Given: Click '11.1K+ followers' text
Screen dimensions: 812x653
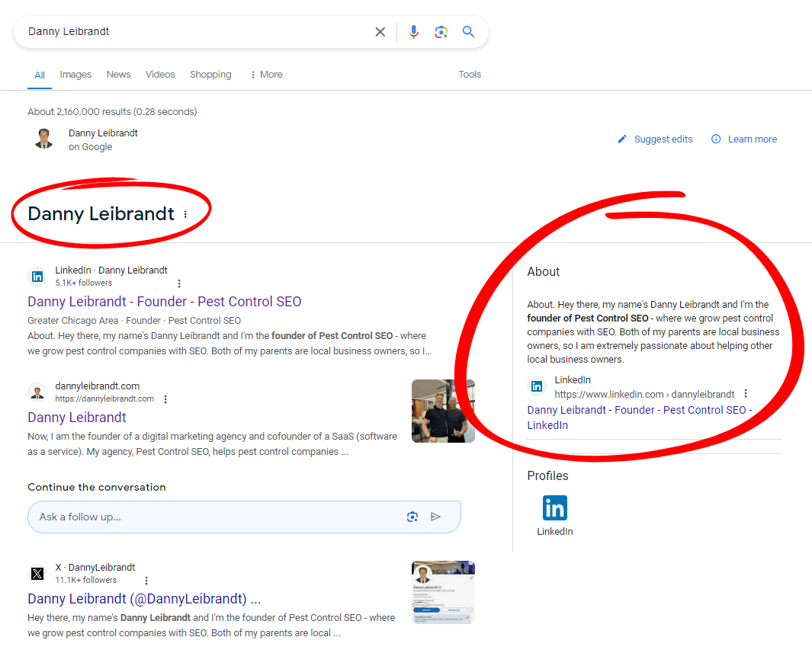Looking at the screenshot, I should (86, 580).
